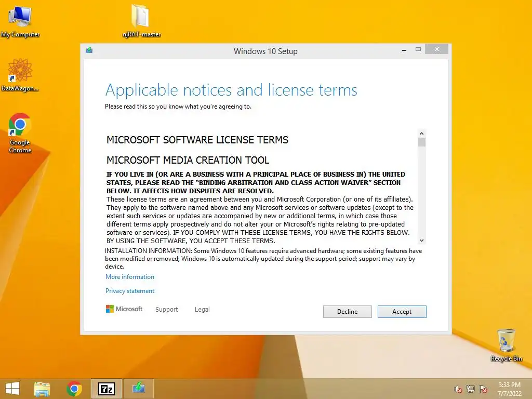Open the Privacy statement link
Viewport: 532px width, 399px height.
tap(129, 291)
